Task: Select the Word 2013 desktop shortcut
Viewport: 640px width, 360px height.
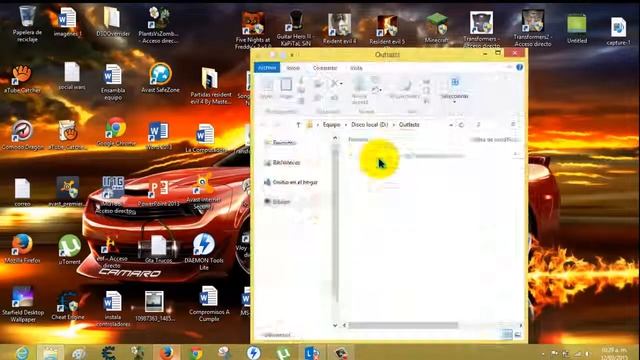Action: (158, 135)
